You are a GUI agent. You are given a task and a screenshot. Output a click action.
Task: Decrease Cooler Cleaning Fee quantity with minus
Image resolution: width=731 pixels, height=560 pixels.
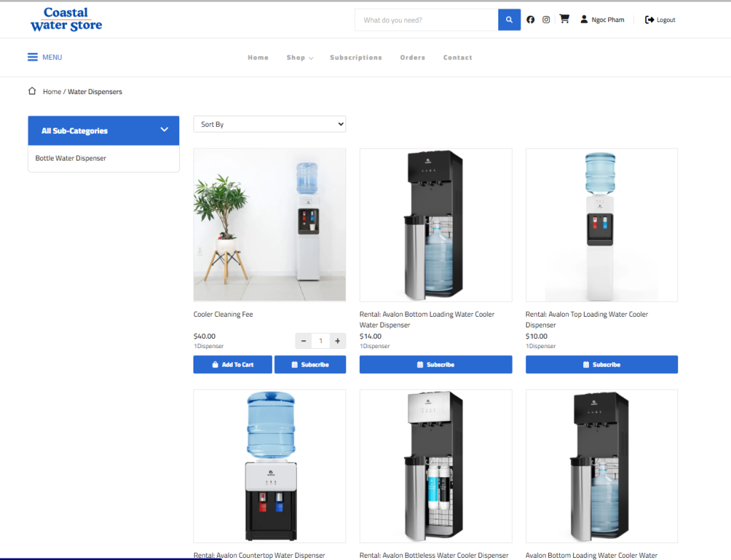pos(303,341)
